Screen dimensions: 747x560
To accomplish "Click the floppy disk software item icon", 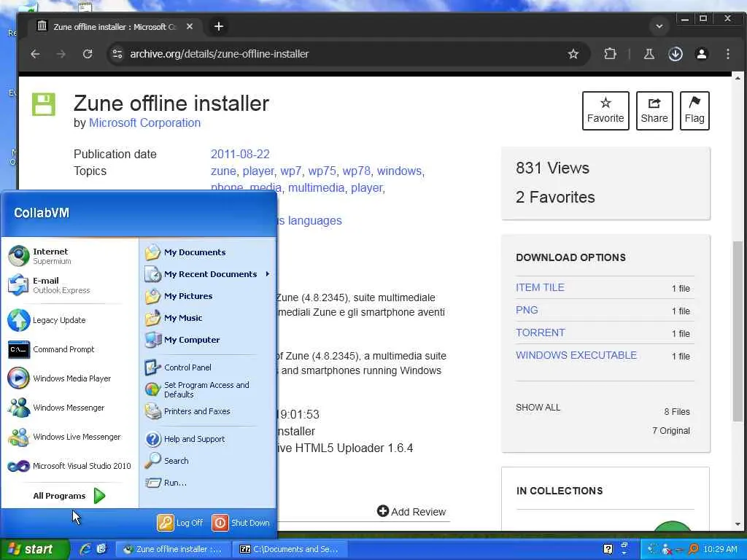I will coord(43,104).
